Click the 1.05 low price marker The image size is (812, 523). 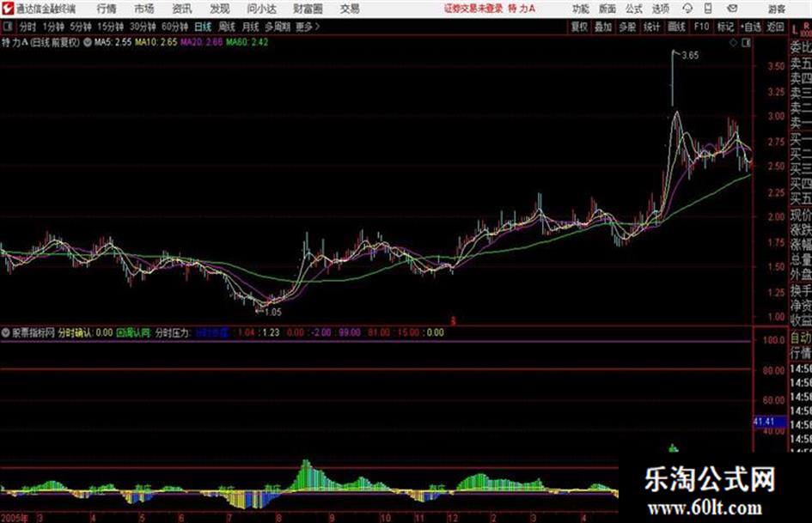point(273,313)
